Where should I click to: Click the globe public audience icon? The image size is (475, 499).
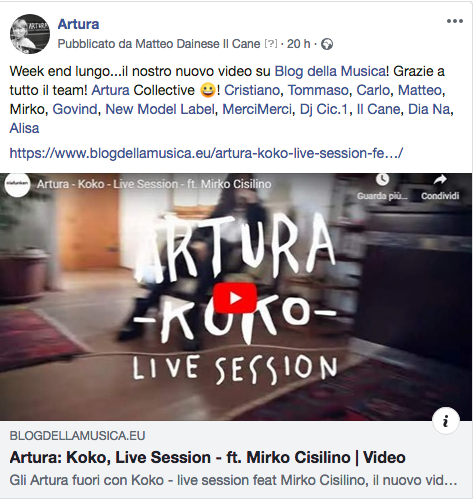click(327, 44)
